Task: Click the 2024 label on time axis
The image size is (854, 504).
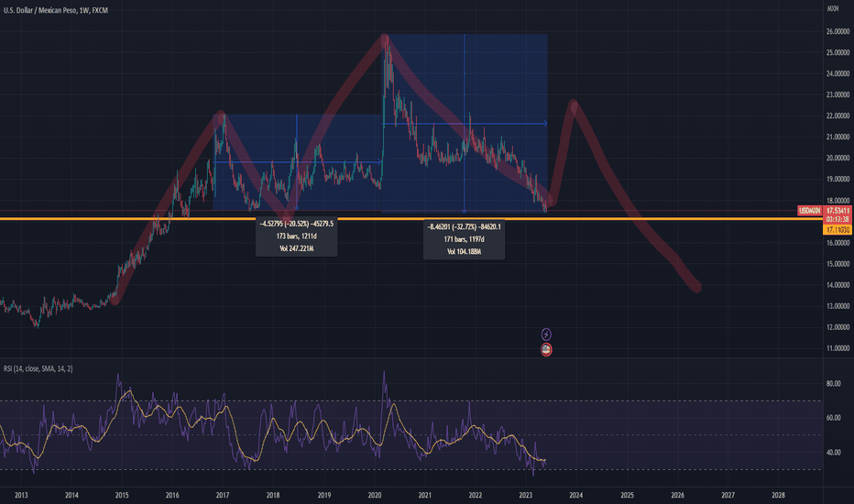Action: pyautogui.click(x=576, y=495)
